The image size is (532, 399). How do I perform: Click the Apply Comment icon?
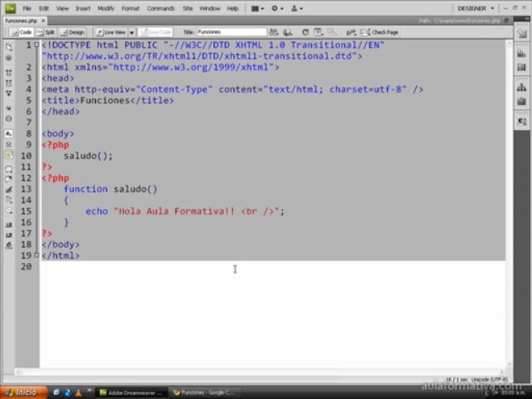[9, 168]
